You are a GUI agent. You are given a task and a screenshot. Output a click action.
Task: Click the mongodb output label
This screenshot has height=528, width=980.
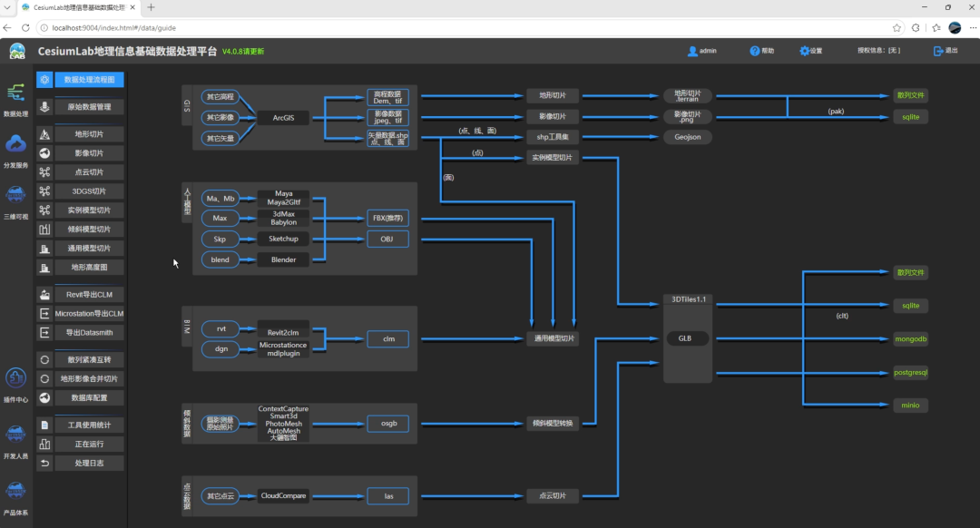click(911, 338)
